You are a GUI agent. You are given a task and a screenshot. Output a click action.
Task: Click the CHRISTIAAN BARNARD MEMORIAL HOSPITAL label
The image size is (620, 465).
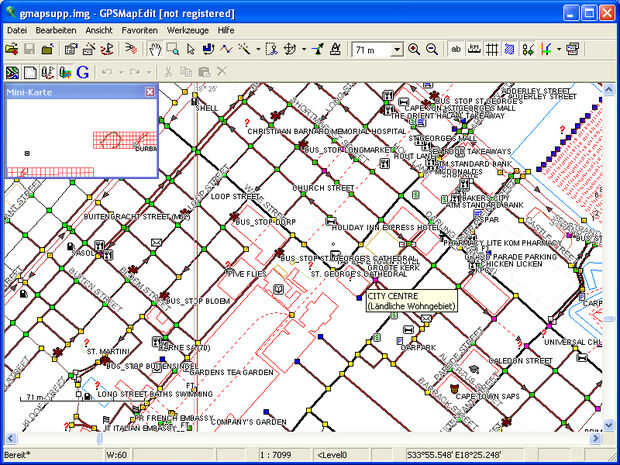[x=327, y=131]
